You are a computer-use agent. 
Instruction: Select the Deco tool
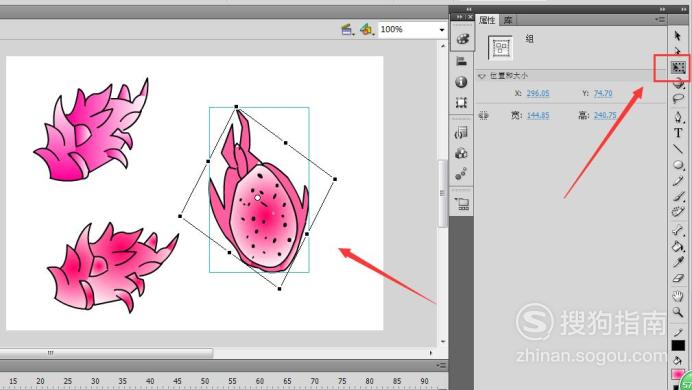678,212
